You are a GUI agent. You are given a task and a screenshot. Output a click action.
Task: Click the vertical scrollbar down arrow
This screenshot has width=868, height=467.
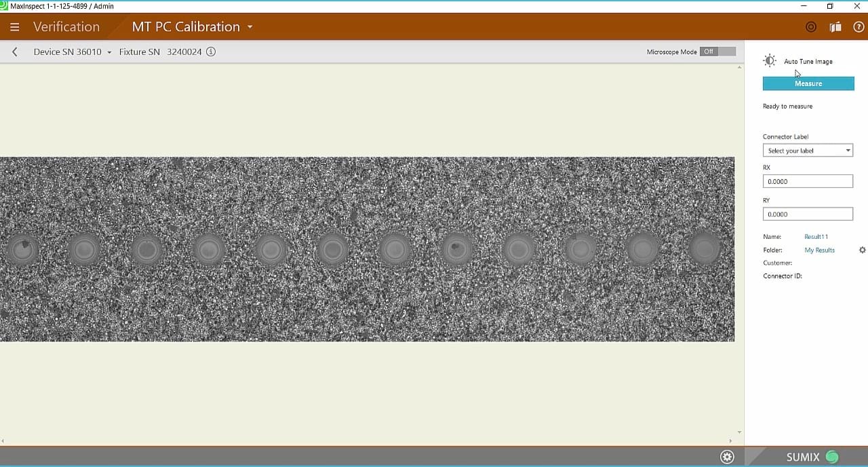(x=739, y=432)
